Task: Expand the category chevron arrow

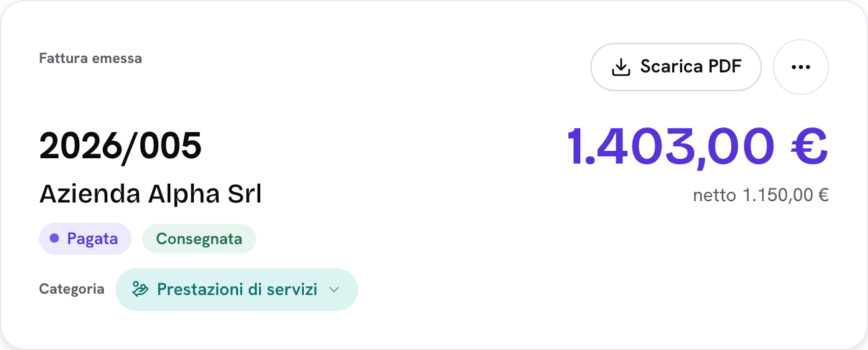Action: point(334,290)
